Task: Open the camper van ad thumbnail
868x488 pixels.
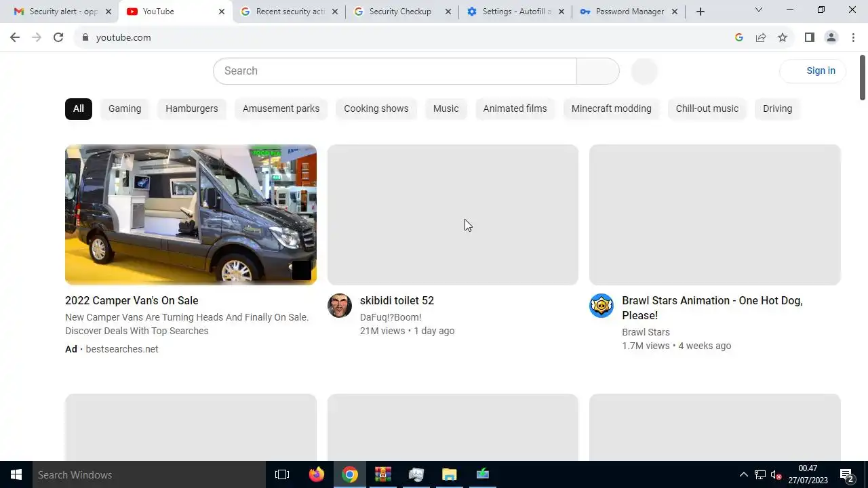Action: pos(191,215)
